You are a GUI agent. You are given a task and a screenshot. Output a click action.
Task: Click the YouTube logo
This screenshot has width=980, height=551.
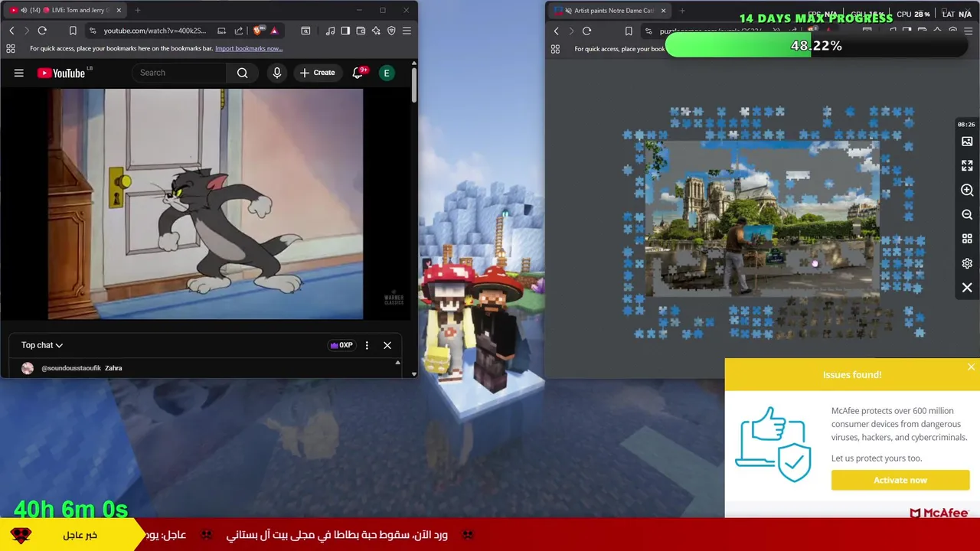[x=61, y=73]
